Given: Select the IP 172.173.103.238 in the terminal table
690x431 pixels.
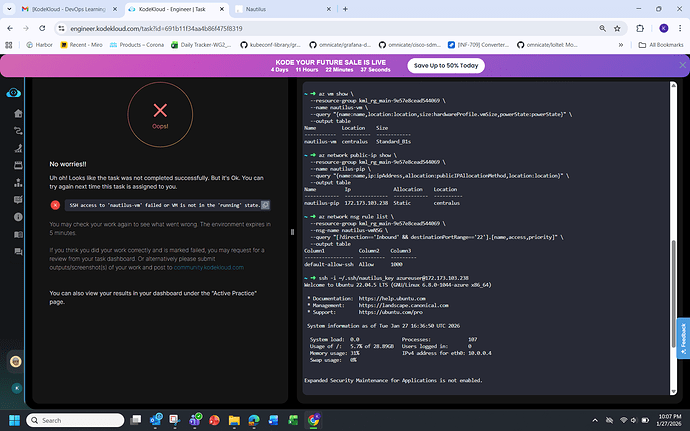Looking at the screenshot, I should point(366,203).
